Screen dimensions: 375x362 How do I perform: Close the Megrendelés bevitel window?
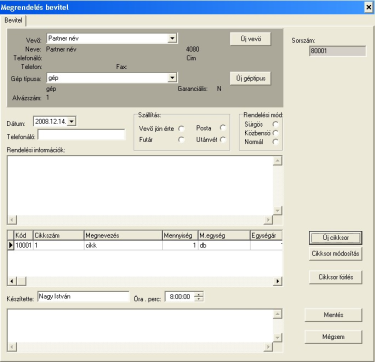pyautogui.click(x=368, y=7)
